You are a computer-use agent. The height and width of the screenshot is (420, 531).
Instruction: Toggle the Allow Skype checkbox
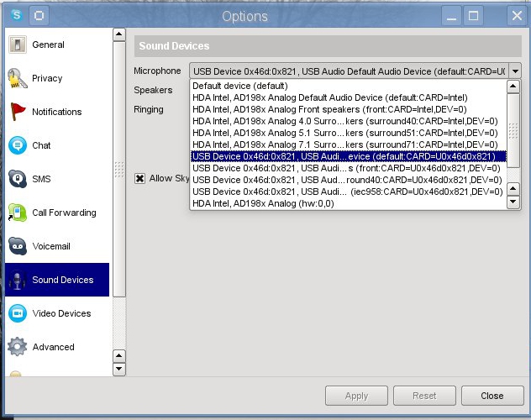(x=139, y=178)
